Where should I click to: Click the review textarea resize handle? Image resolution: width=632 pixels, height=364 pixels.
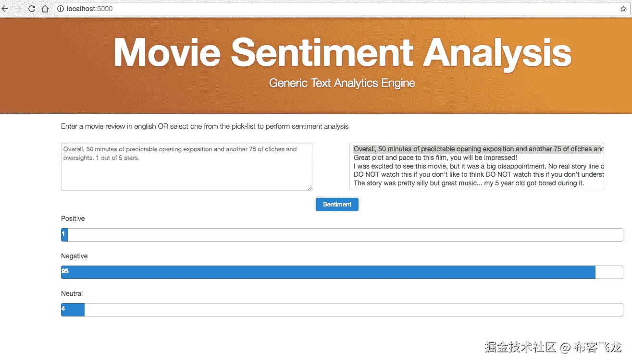click(x=310, y=188)
